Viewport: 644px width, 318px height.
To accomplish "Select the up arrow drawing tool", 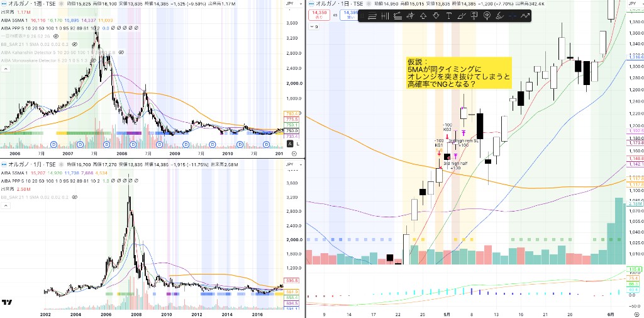I will pyautogui.click(x=423, y=16).
